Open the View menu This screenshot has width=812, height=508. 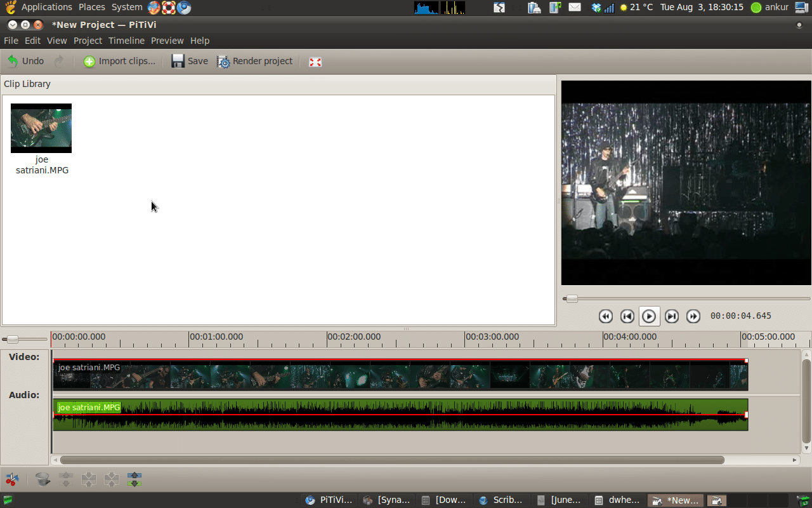tap(56, 41)
